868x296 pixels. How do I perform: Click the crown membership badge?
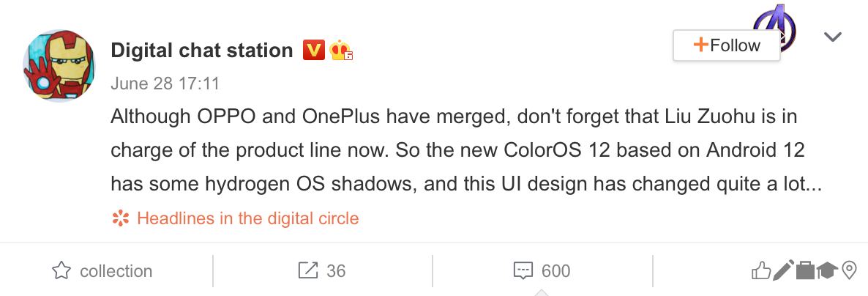pyautogui.click(x=341, y=50)
